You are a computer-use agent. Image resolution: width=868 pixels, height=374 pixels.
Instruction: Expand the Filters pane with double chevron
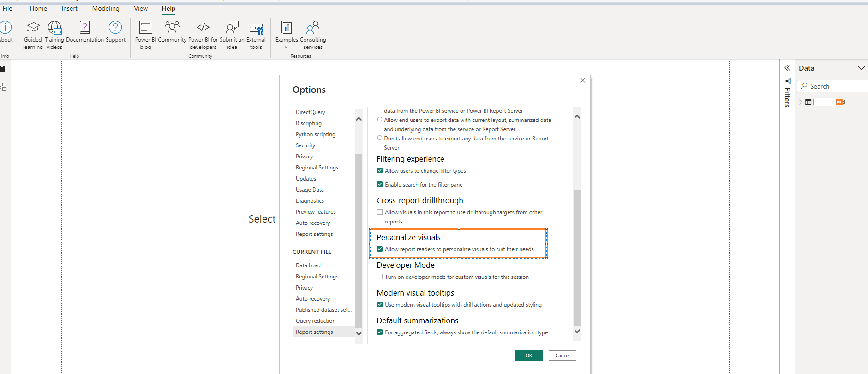[x=787, y=68]
